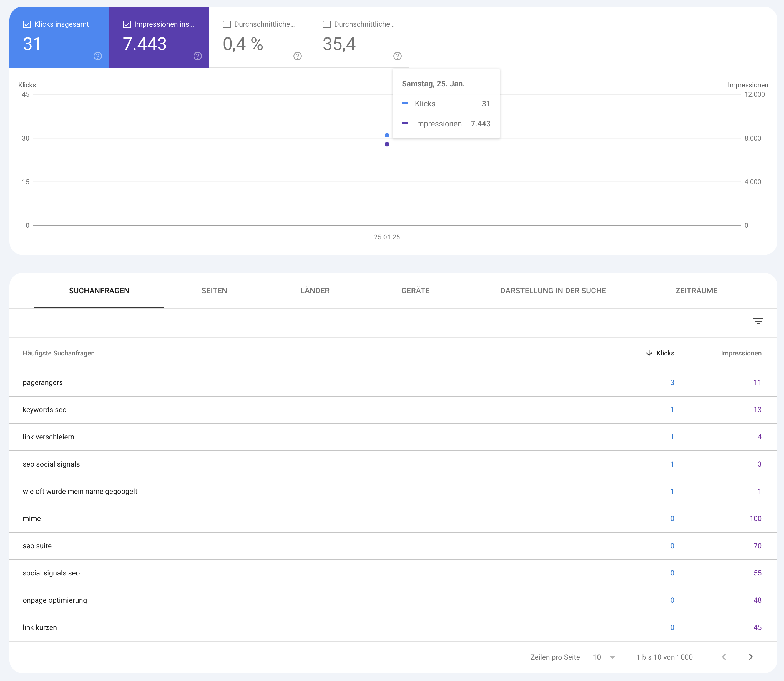Switch to the ZEITRÄUME tab
The width and height of the screenshot is (784, 681).
tap(695, 291)
